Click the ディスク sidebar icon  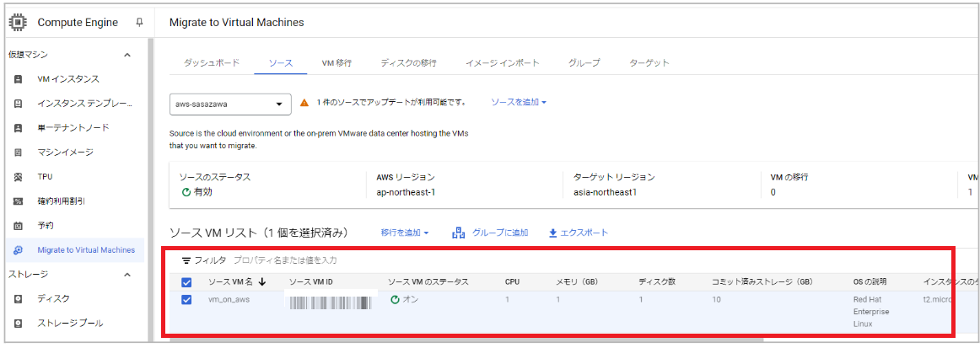pyautogui.click(x=18, y=298)
